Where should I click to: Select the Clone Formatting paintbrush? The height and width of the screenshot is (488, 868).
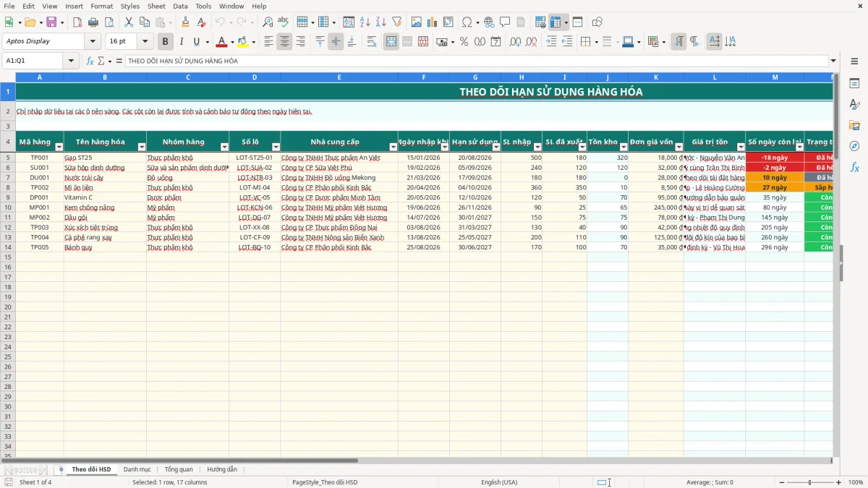coord(185,22)
